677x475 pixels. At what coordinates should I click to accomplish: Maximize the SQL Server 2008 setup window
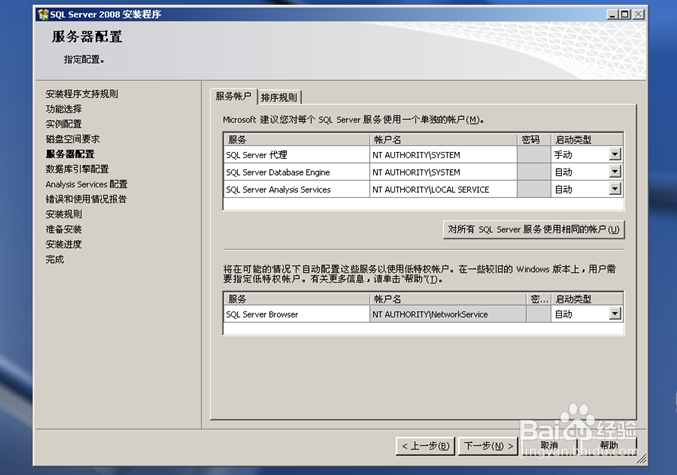pyautogui.click(x=624, y=14)
